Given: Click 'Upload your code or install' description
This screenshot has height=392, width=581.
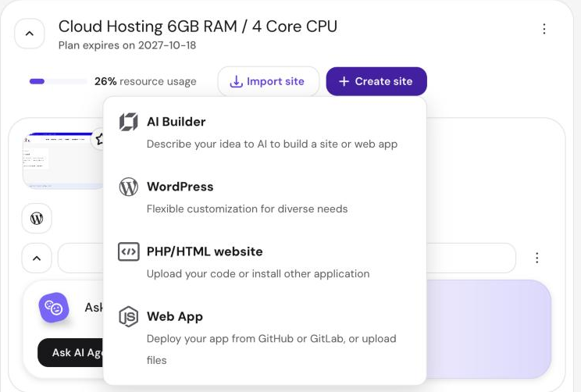Looking at the screenshot, I should 258,274.
